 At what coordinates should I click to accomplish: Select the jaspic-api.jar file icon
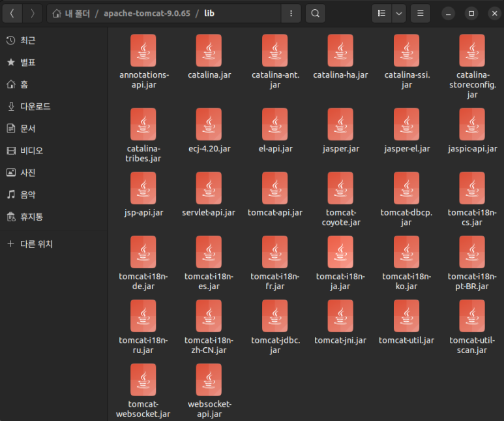472,124
